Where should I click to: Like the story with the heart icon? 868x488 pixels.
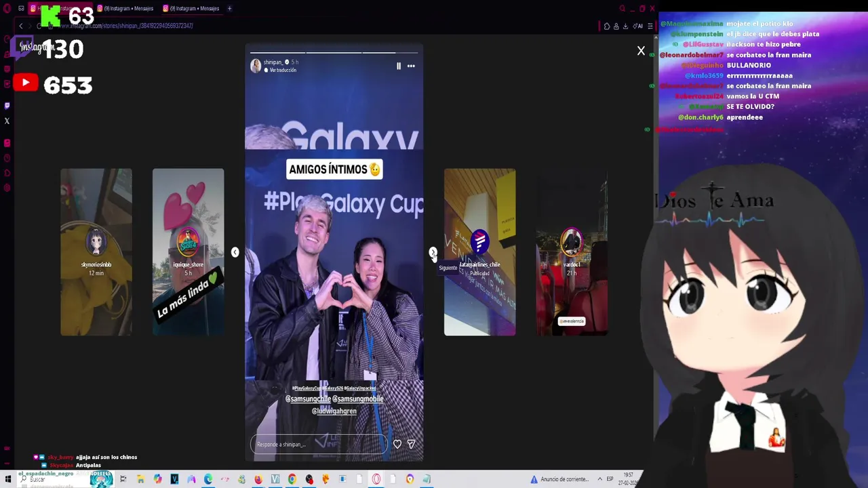[397, 444]
